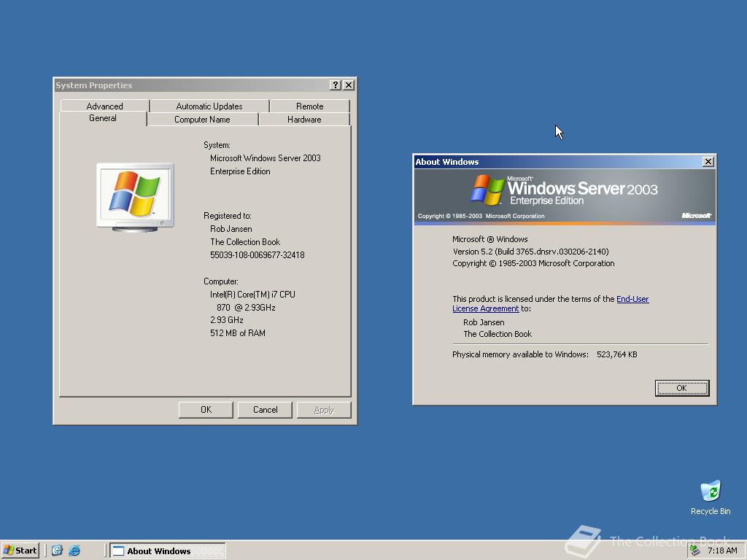
Task: Click the text '512 MB of RAM'
Action: 238,333
